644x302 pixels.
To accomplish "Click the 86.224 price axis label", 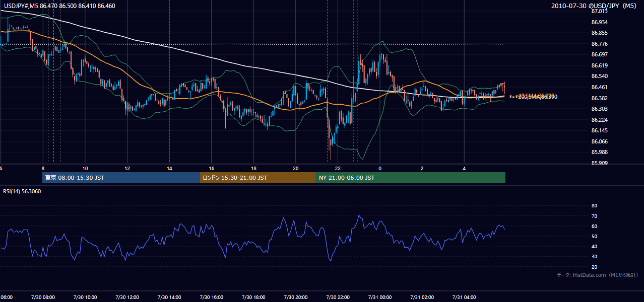I will 599,120.
